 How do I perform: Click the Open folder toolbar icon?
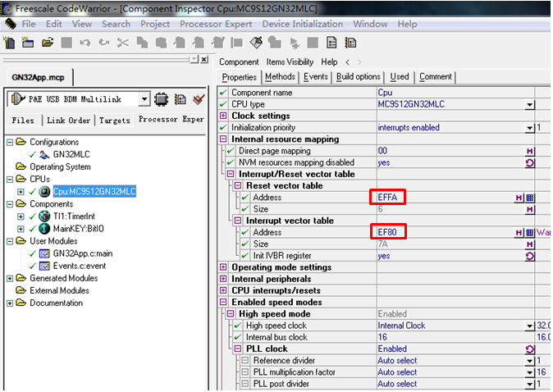48,43
